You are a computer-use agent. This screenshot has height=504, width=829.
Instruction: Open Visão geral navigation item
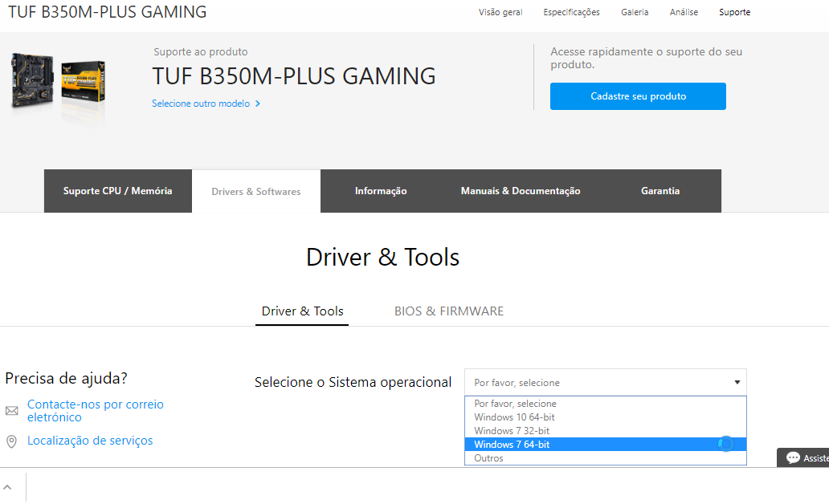tap(500, 12)
